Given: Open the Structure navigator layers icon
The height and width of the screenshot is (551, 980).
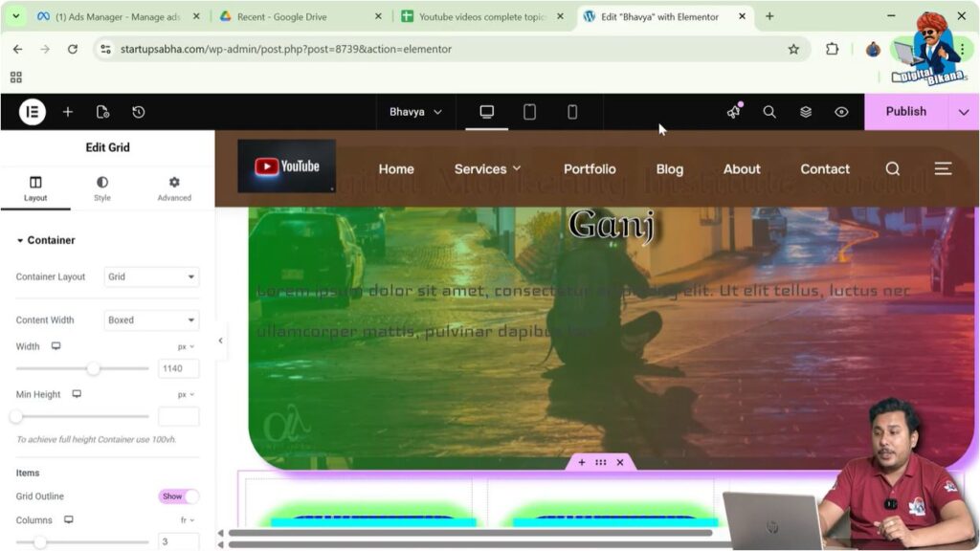Looking at the screenshot, I should point(805,112).
